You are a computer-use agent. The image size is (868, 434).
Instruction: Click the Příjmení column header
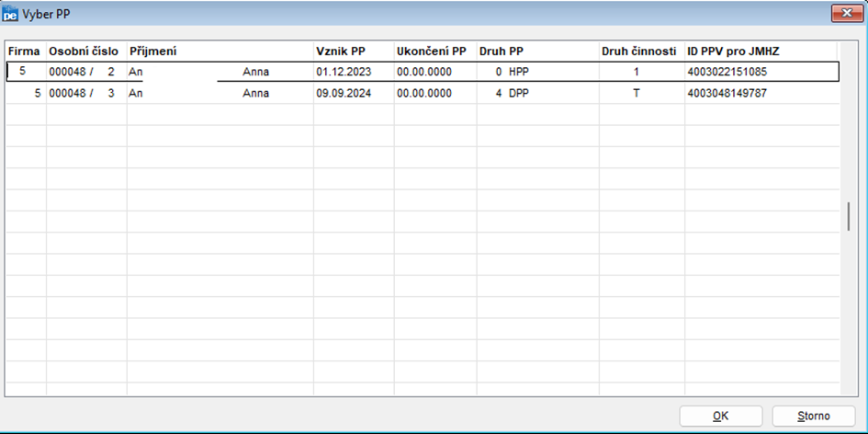tap(152, 51)
